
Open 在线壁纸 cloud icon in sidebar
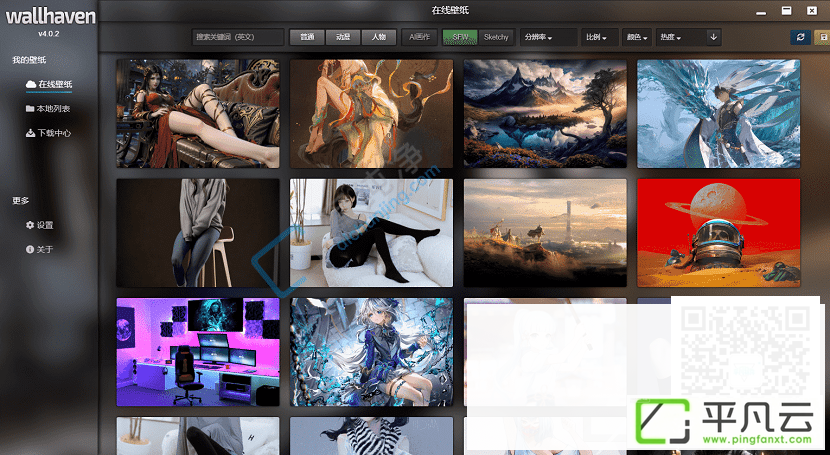49,84
